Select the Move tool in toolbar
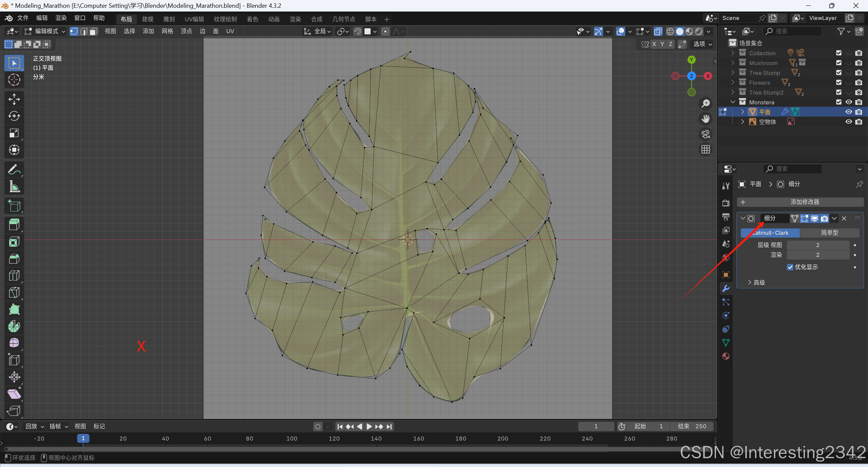This screenshot has height=467, width=868. [14, 99]
